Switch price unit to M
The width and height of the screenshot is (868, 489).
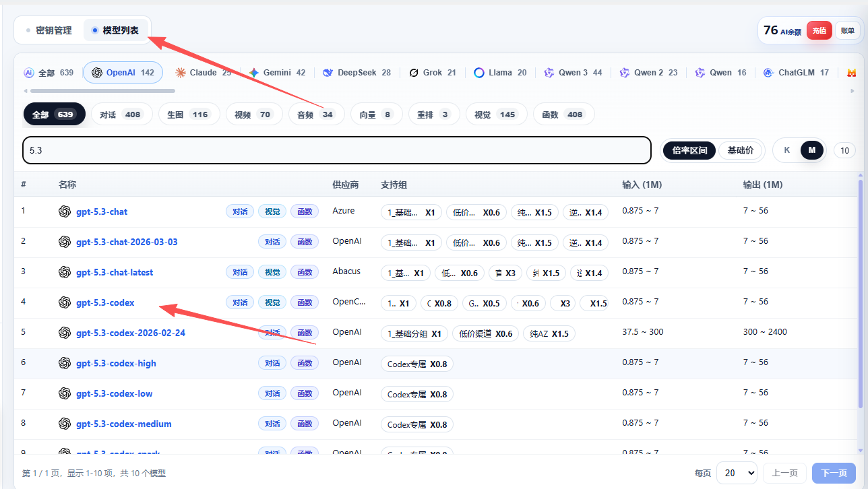tap(811, 150)
